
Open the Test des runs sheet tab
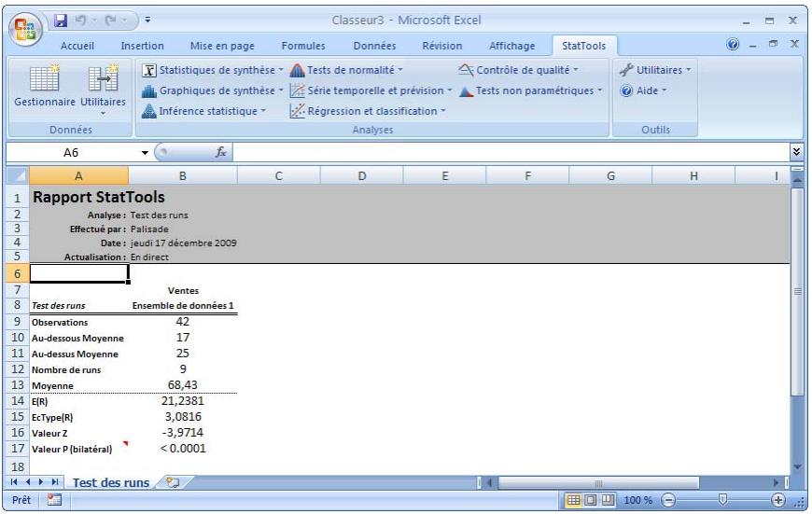[x=111, y=483]
